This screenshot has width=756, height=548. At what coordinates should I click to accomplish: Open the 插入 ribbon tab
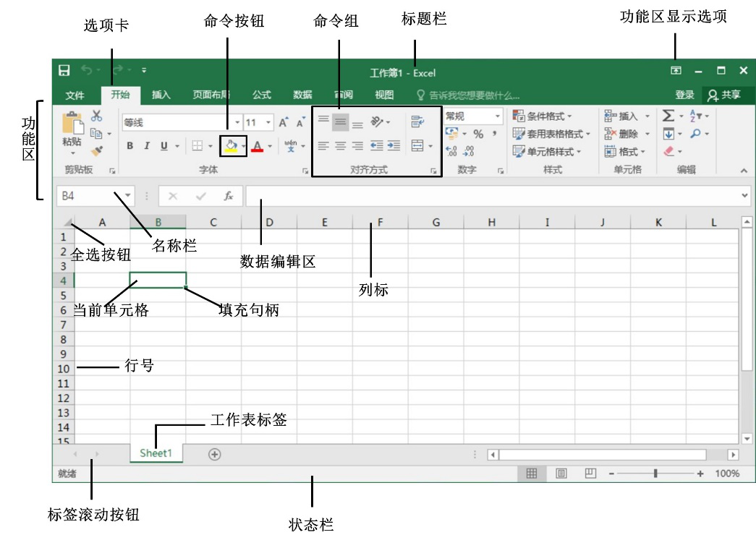[161, 95]
